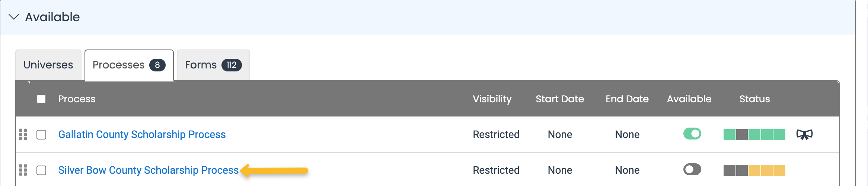Image resolution: width=868 pixels, height=186 pixels.
Task: Enable the Silver Bow County Available toggle
Action: 692,169
